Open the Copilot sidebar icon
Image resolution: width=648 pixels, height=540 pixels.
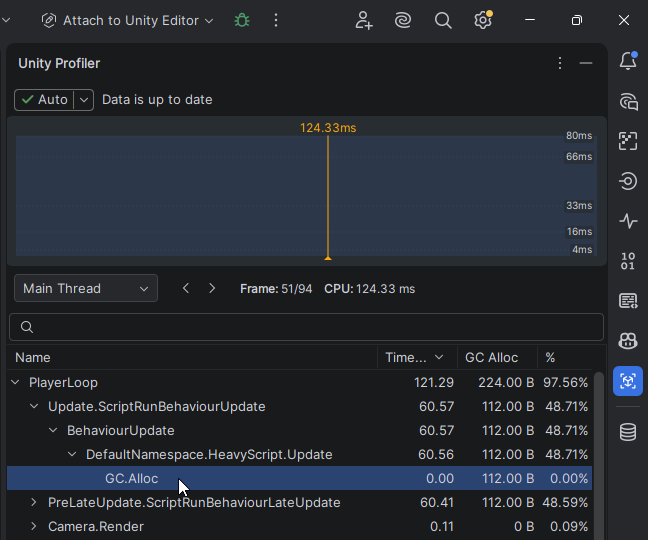coord(628,340)
